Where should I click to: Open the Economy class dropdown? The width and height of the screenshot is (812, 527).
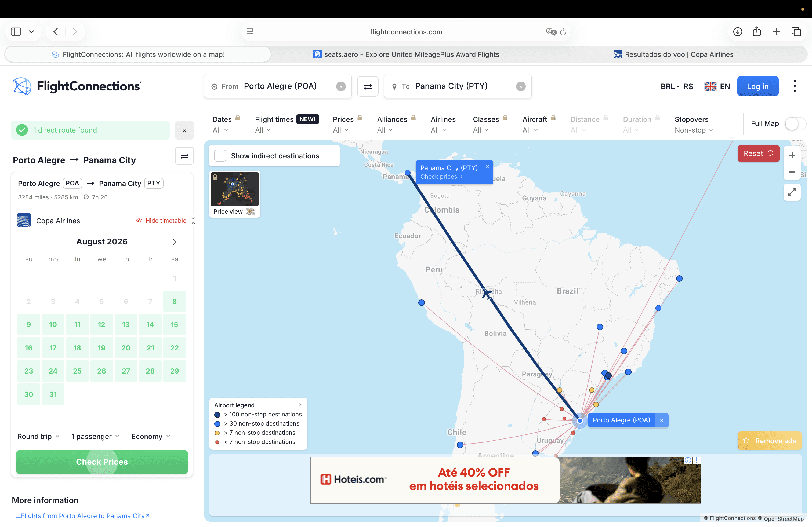click(151, 436)
